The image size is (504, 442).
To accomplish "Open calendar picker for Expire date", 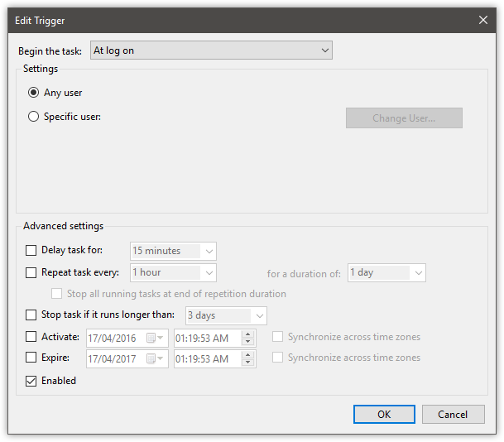I will pyautogui.click(x=154, y=359).
